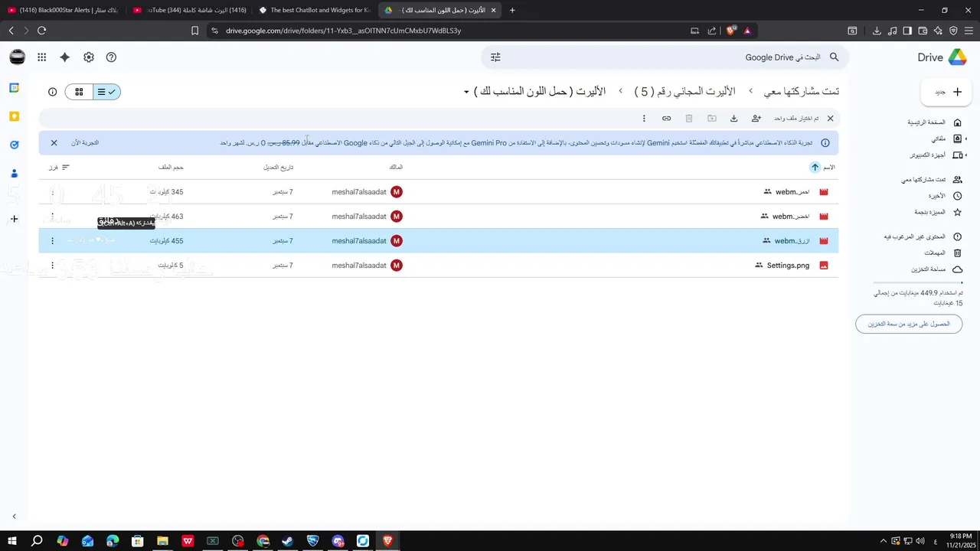This screenshot has height=551, width=980.
Task: Copy link of the selected file
Action: 667,119
